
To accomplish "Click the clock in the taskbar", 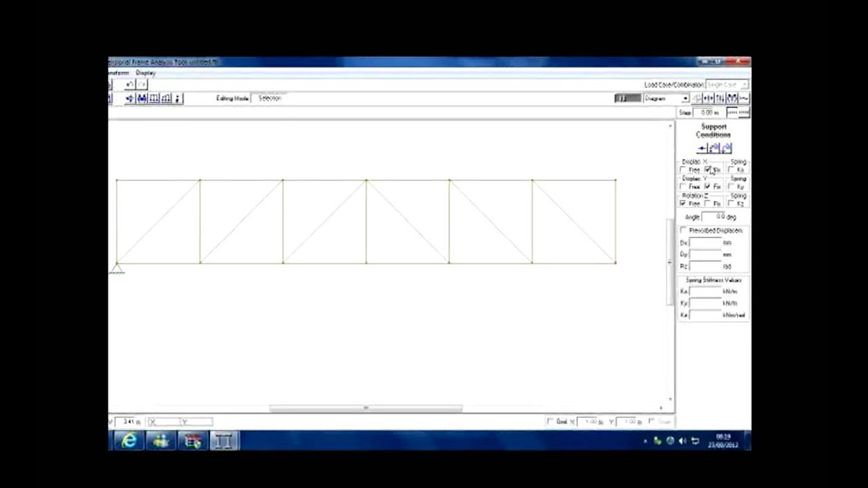I will coord(723,441).
